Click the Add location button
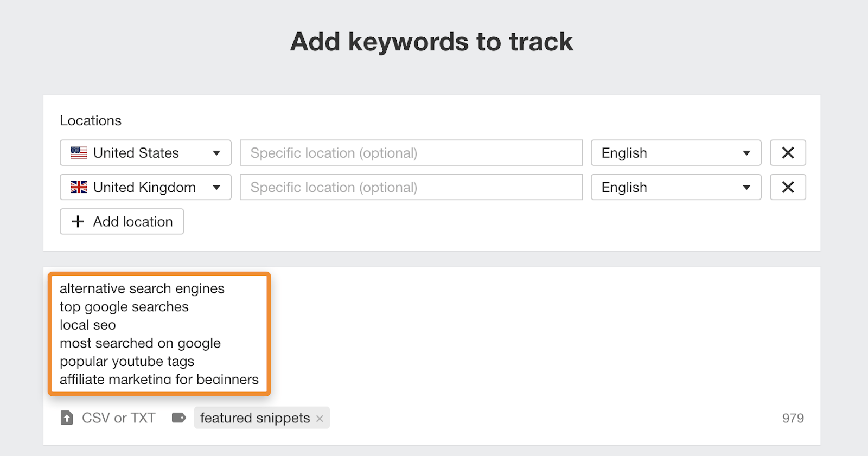Image resolution: width=868 pixels, height=456 pixels. point(122,221)
